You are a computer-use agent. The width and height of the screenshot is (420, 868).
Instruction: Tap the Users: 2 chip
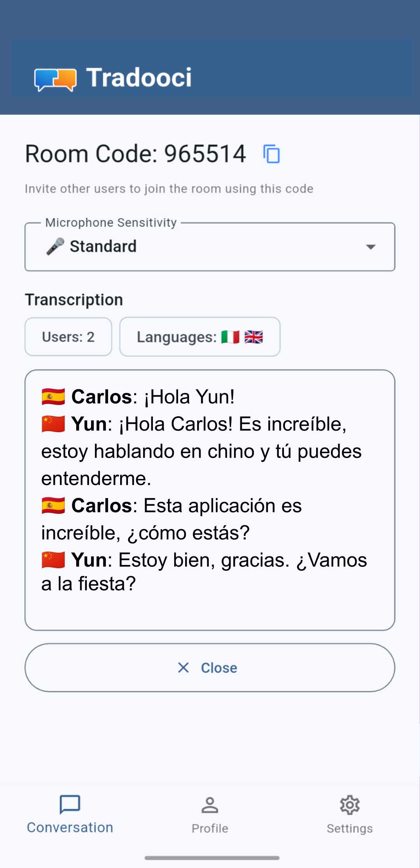point(68,337)
